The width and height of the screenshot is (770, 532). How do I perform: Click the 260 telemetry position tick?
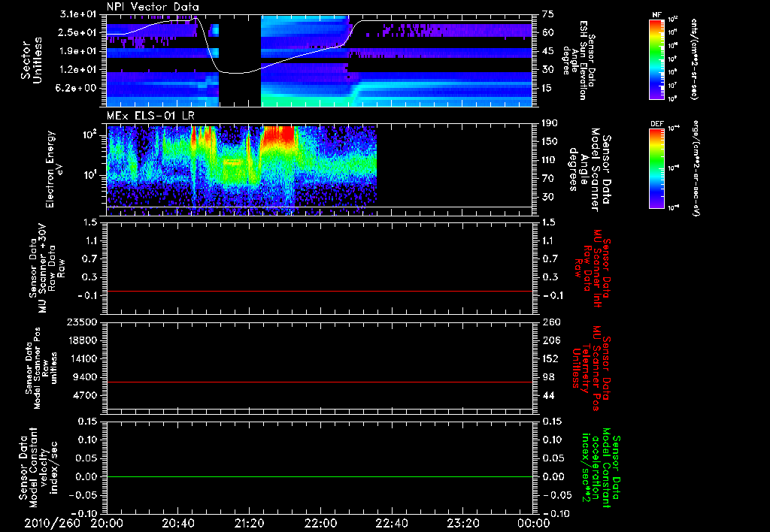tap(550, 322)
